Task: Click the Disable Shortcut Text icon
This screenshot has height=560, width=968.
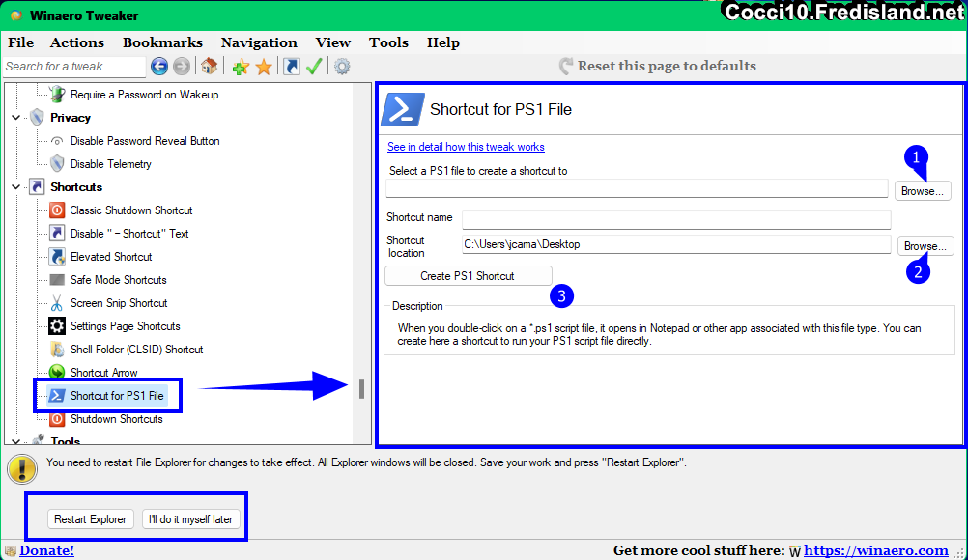Action: (57, 233)
